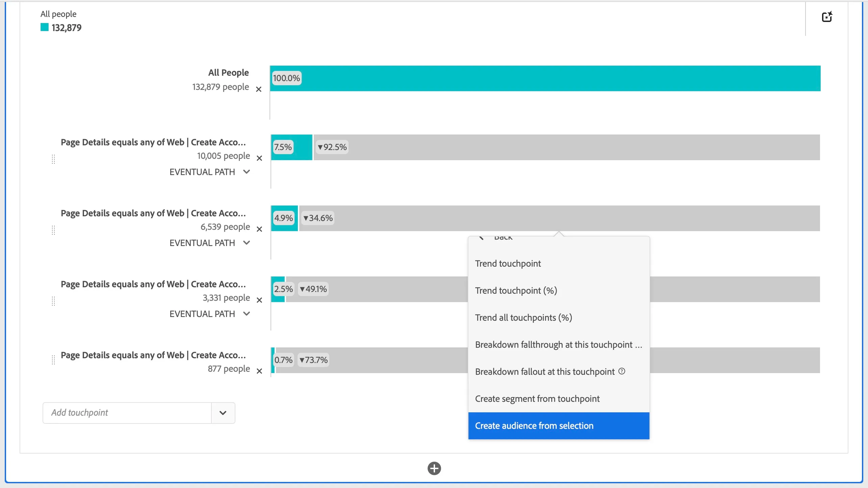
Task: Click the teal 100.0% All People bar
Action: coord(545,78)
